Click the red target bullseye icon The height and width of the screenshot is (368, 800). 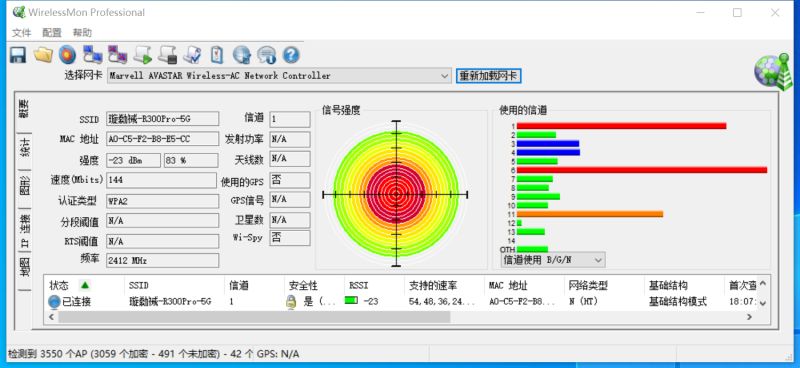pyautogui.click(x=67, y=55)
